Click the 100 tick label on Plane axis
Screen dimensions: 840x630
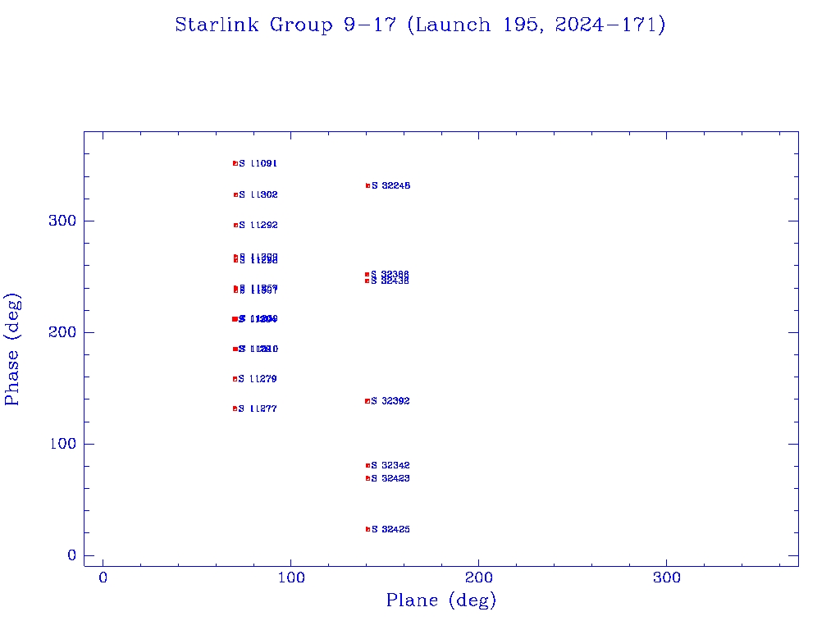click(291, 577)
